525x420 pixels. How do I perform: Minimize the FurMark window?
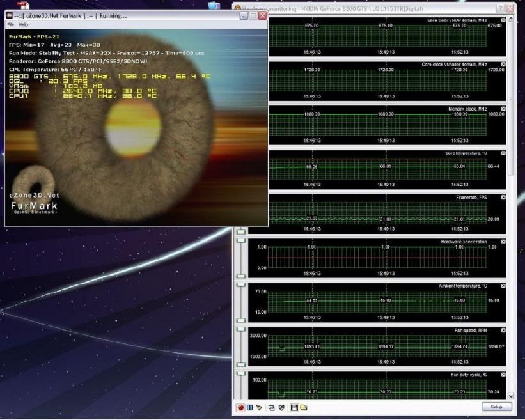click(x=244, y=15)
